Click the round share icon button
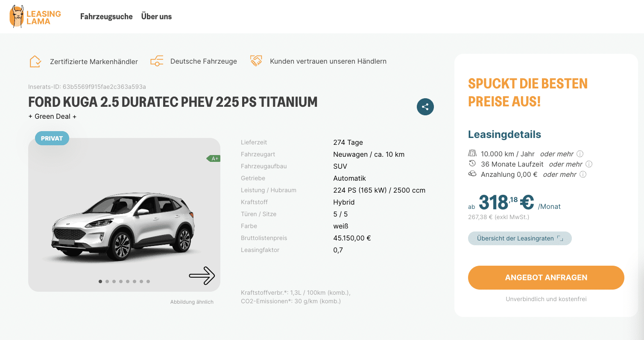 click(x=425, y=107)
